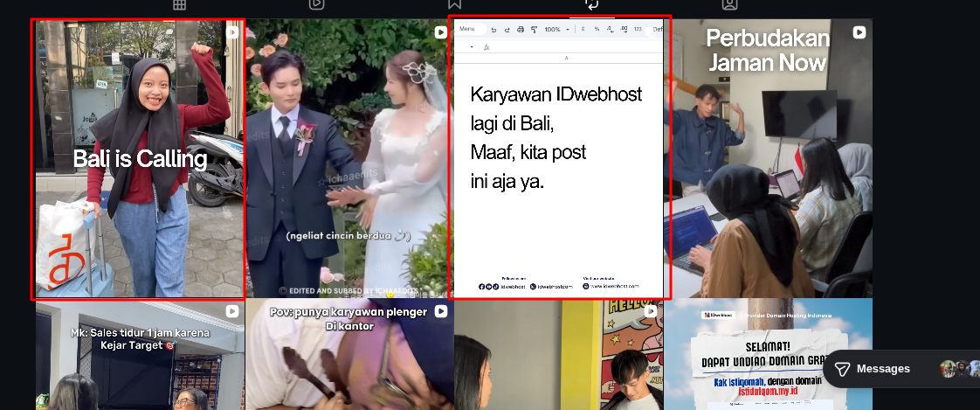This screenshot has height=410, width=980.
Task: Open the "Selamat! Dapat Undian Domain" post
Action: pos(768,354)
